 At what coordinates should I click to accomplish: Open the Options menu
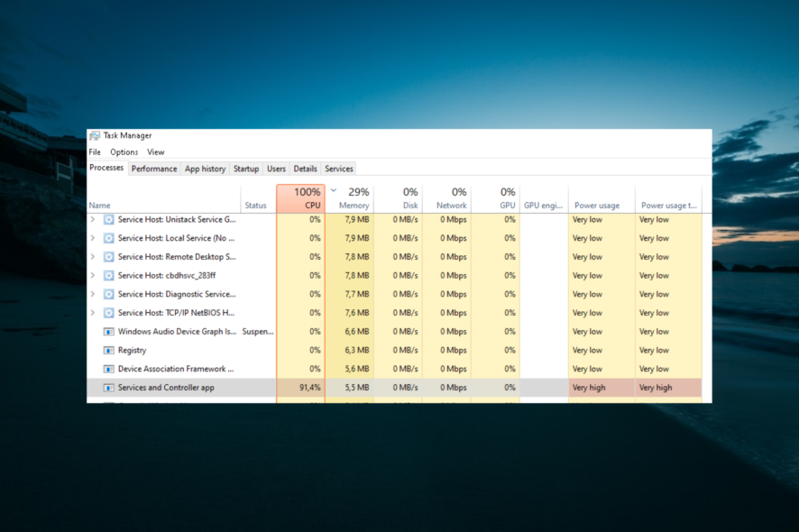[124, 151]
